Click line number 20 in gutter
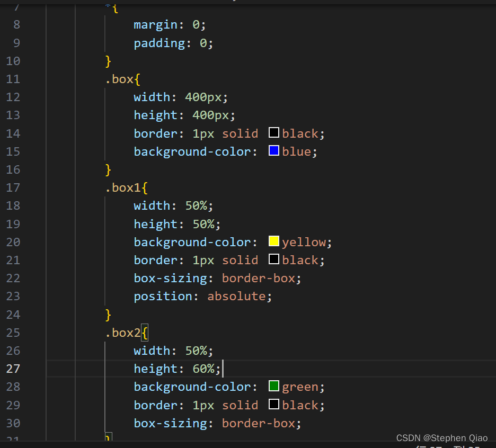 [x=13, y=242]
